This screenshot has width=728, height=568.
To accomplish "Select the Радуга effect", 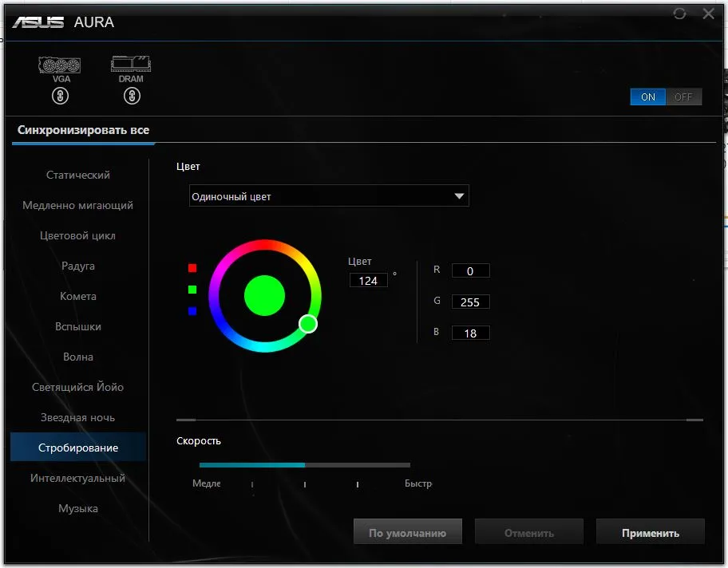I will 78,266.
